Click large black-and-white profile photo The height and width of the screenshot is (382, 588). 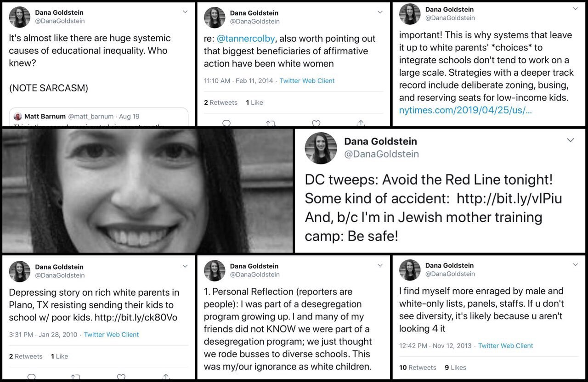[147, 191]
